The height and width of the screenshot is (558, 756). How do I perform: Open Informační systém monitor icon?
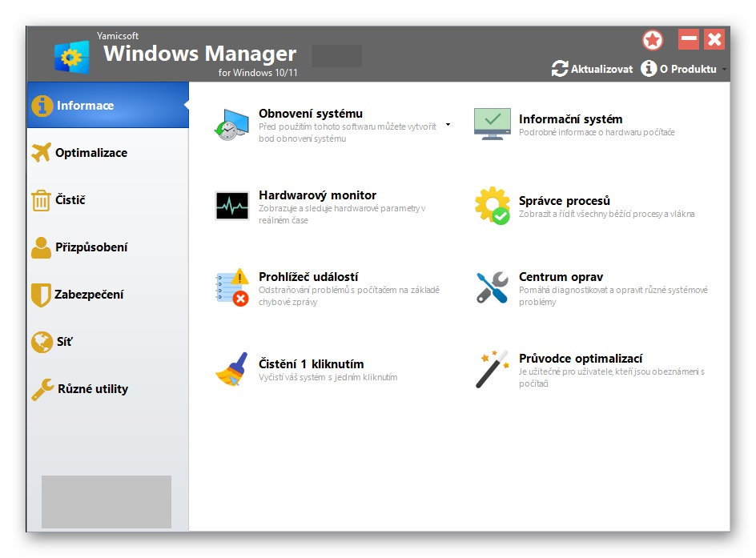tap(493, 124)
